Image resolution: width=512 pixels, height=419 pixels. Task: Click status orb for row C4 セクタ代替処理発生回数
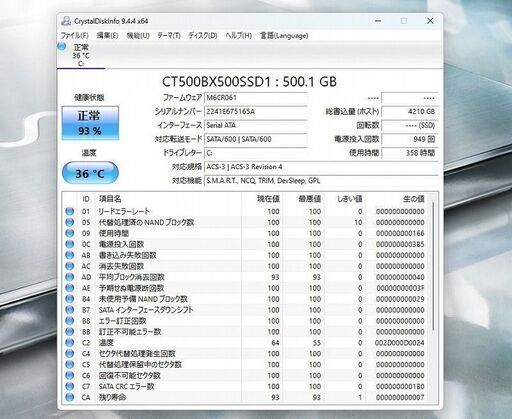pos(69,353)
